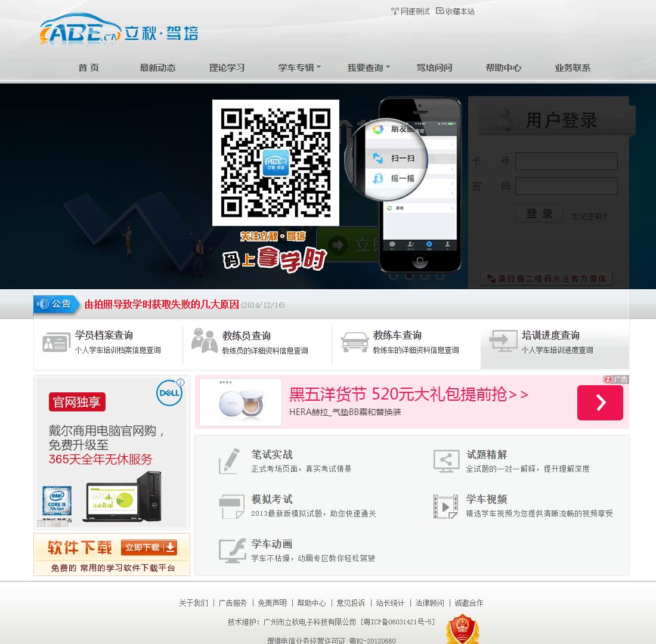Click the 笔试实战 pencil icon
656x644 pixels.
[x=229, y=461]
